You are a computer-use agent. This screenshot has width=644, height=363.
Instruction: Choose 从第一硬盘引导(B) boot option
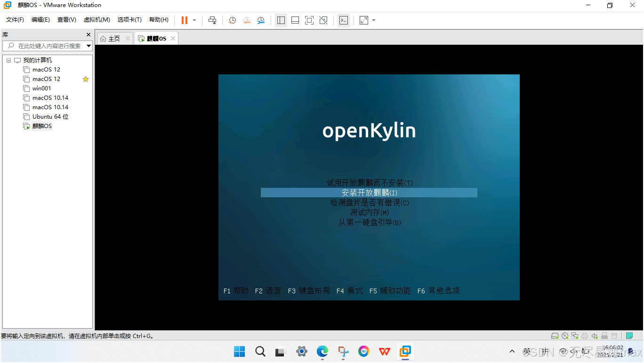click(x=370, y=222)
